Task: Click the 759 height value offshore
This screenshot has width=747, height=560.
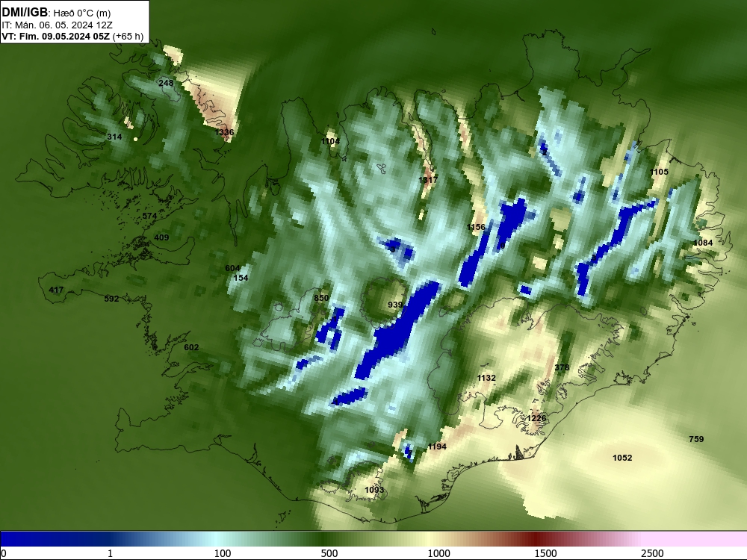Action: click(x=696, y=440)
